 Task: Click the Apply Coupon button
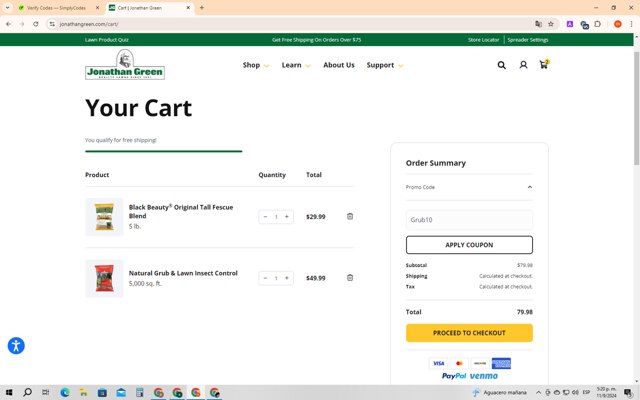[469, 245]
